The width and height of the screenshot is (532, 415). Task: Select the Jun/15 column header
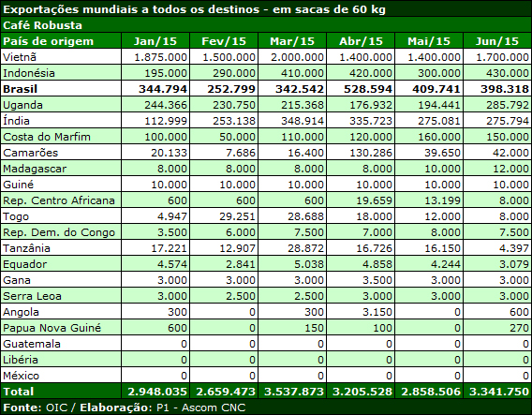(x=497, y=41)
